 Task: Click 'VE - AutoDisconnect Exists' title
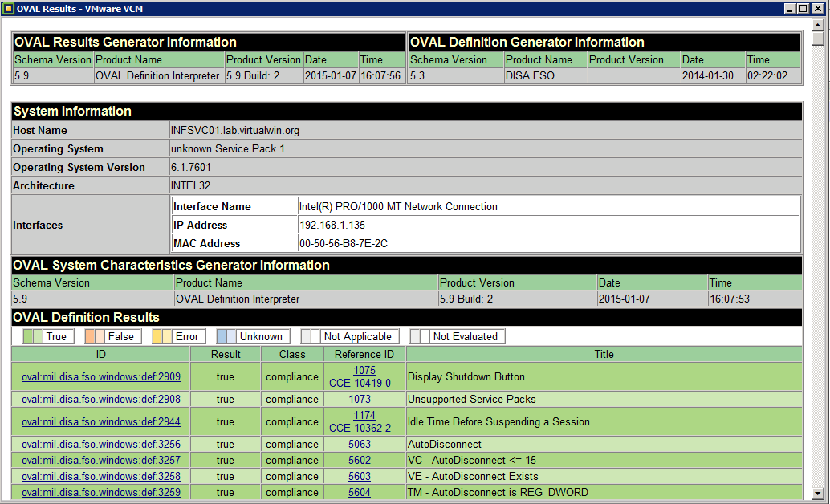tap(473, 477)
